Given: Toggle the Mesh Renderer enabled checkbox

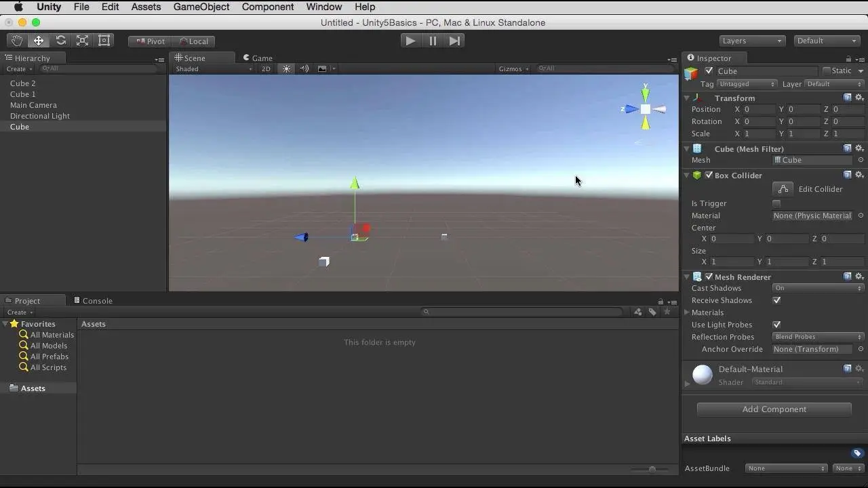Looking at the screenshot, I should click(709, 277).
